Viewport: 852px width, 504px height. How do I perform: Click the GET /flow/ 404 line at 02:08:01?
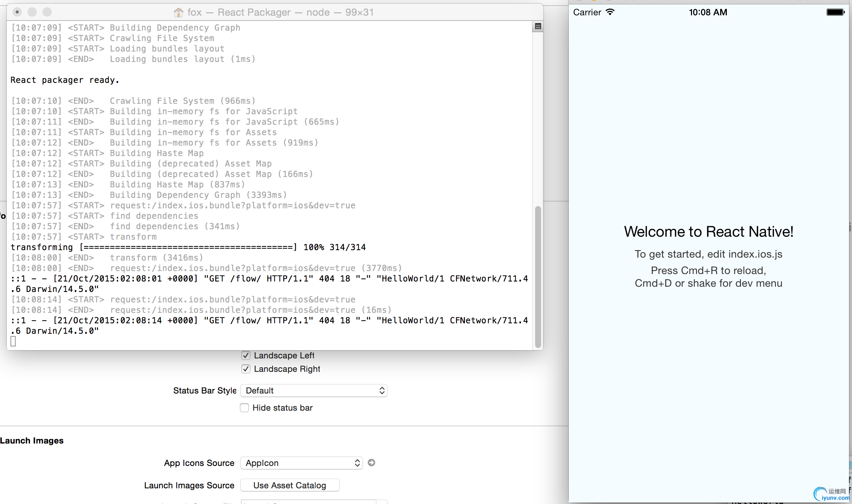(x=269, y=284)
